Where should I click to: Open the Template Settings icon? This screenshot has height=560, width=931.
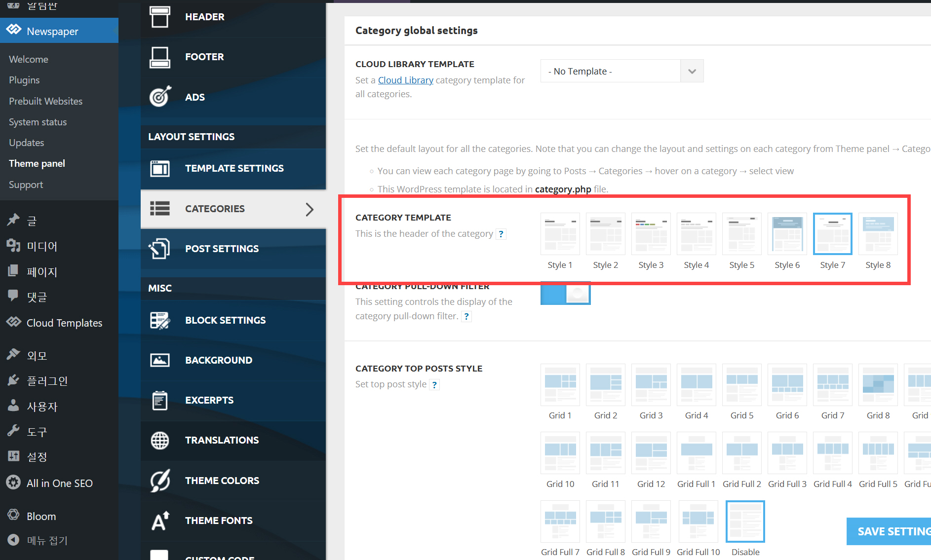click(159, 169)
